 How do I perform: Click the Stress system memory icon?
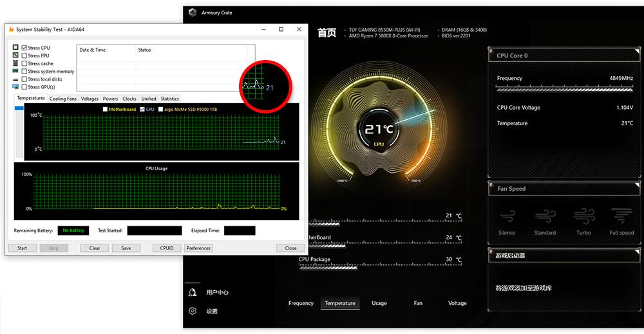tap(15, 71)
